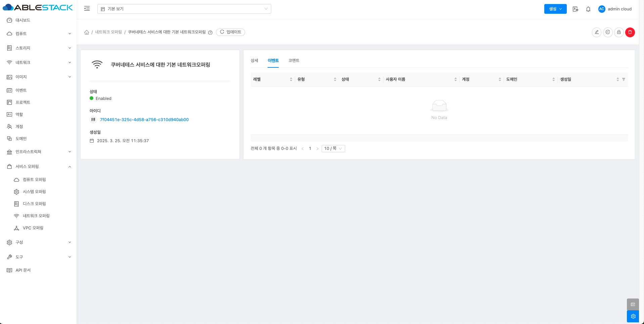The image size is (644, 324).
Task: Open the blue gear settings floating button
Action: tap(633, 316)
